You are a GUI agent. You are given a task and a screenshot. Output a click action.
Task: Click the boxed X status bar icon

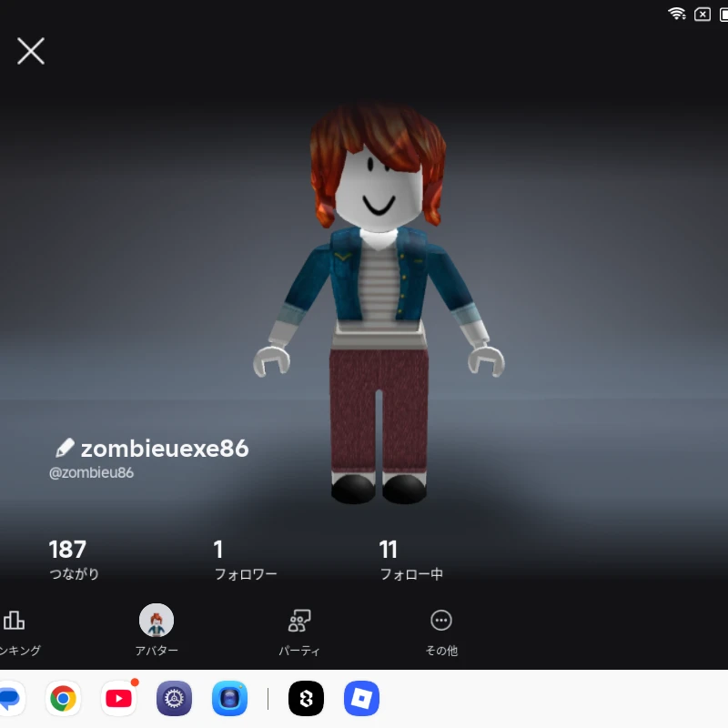click(x=703, y=15)
